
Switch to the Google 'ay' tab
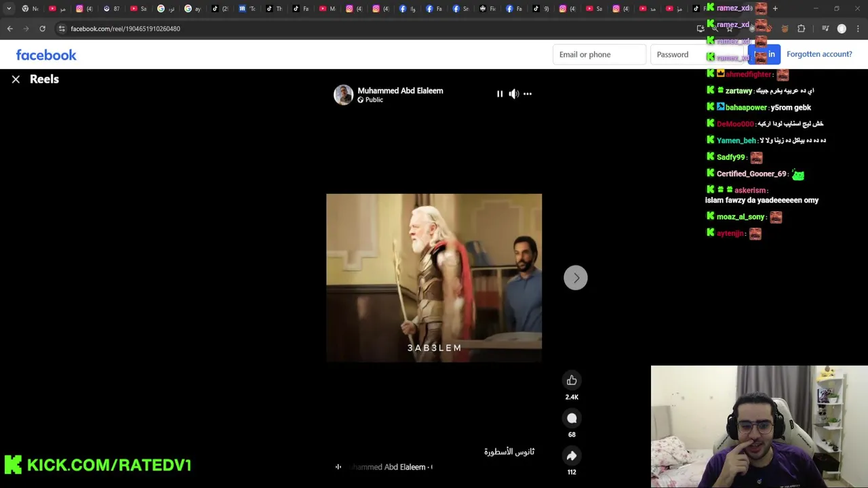coord(193,9)
